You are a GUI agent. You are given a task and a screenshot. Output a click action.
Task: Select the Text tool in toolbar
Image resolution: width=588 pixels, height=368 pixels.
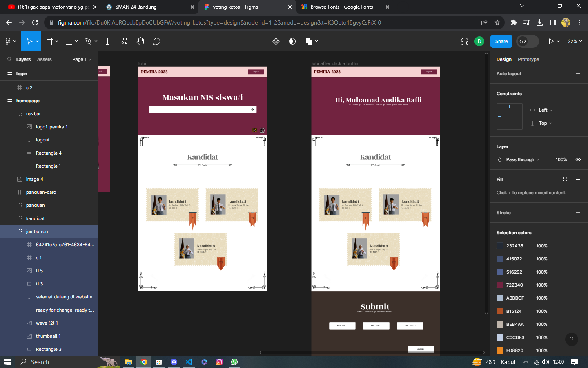[x=108, y=41]
